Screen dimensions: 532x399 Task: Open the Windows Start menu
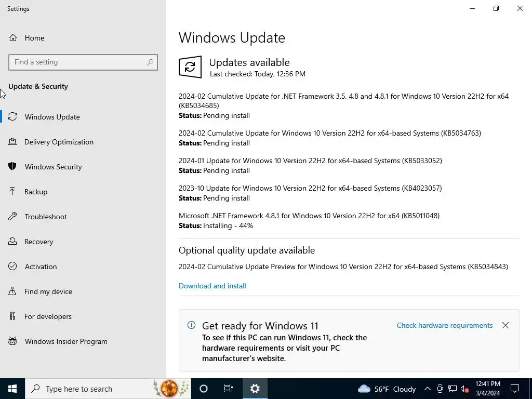point(12,389)
